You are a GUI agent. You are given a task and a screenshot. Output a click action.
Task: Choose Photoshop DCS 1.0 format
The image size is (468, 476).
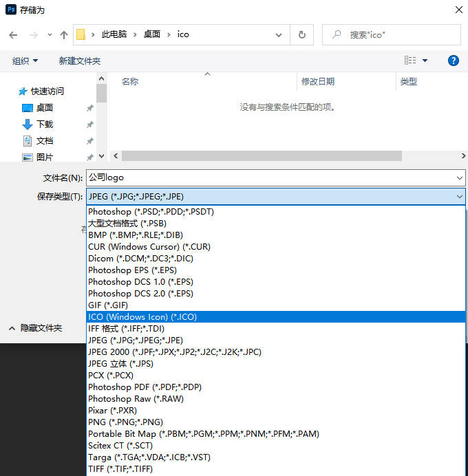pos(276,282)
